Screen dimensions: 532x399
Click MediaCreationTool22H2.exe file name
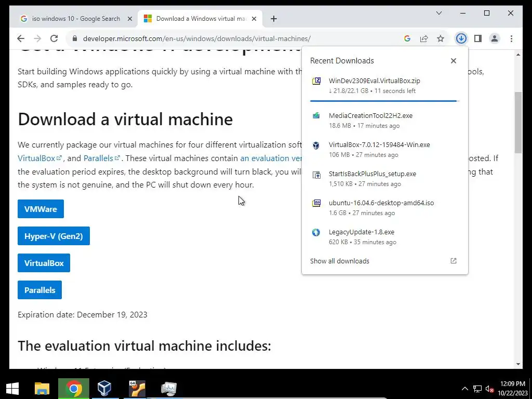click(x=370, y=115)
